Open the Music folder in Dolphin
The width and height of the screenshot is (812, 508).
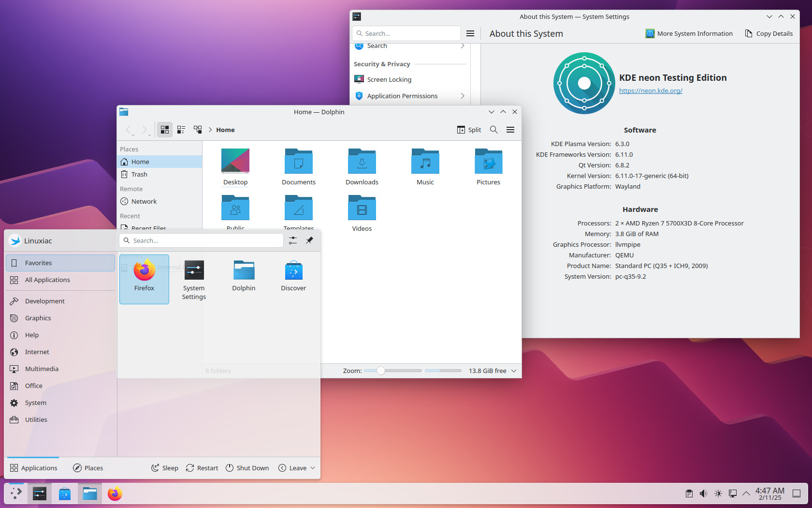click(x=425, y=167)
